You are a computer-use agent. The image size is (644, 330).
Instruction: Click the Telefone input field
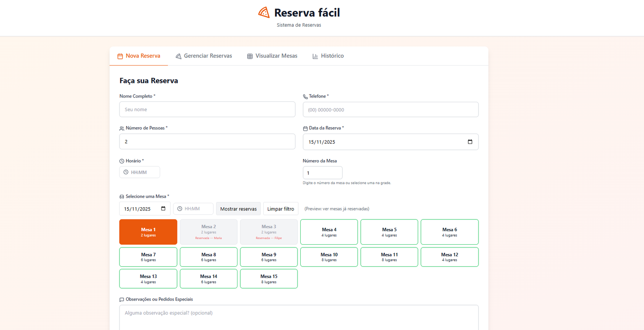click(x=390, y=109)
